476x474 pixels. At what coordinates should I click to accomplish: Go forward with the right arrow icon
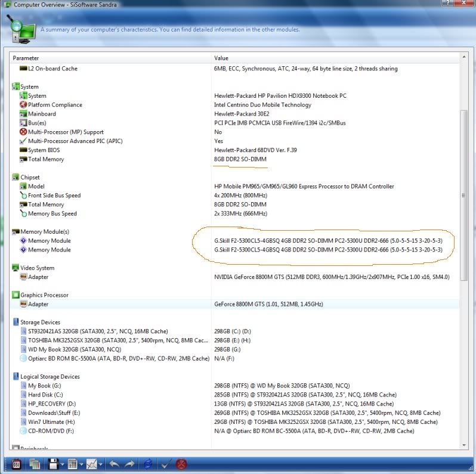pos(129,464)
